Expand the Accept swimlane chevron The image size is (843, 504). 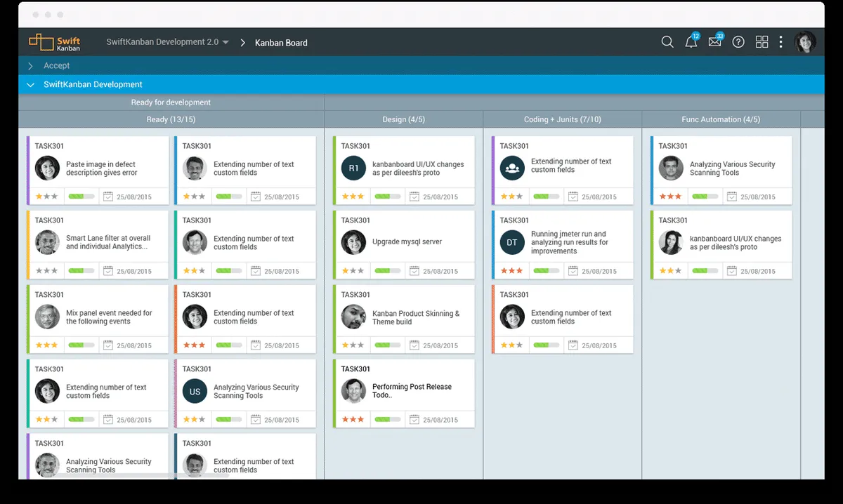pyautogui.click(x=30, y=66)
